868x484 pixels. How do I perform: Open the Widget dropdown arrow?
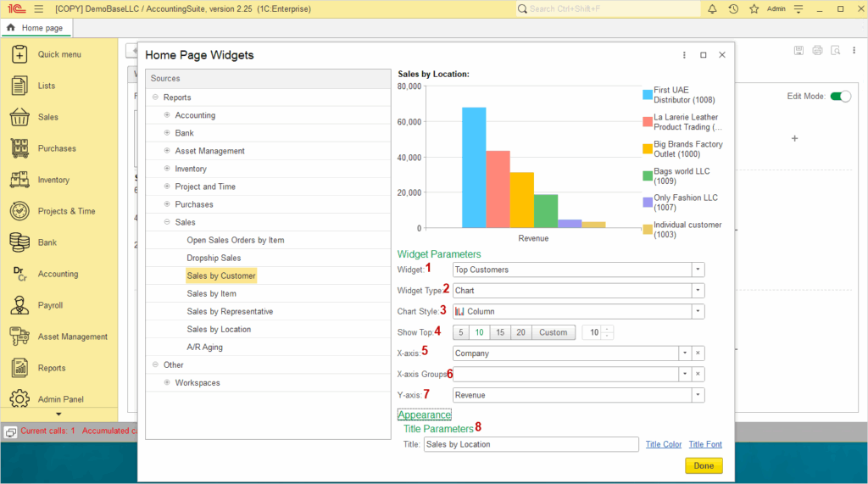(698, 270)
